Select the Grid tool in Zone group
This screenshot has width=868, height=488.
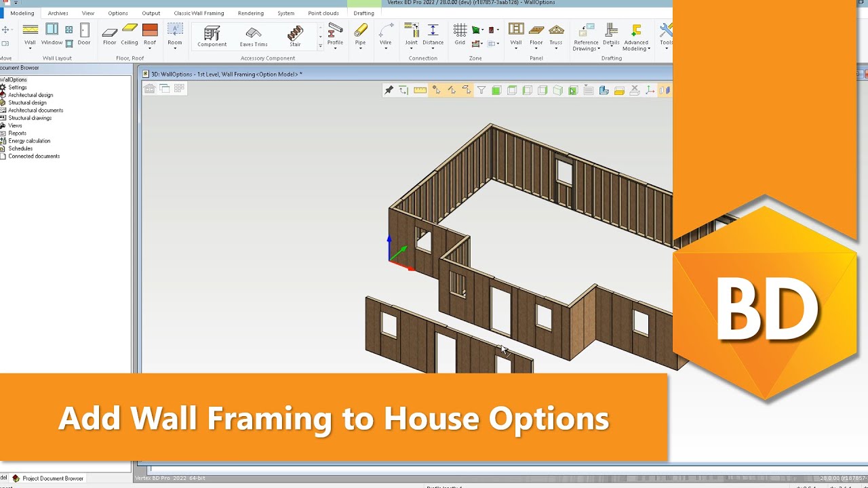460,34
